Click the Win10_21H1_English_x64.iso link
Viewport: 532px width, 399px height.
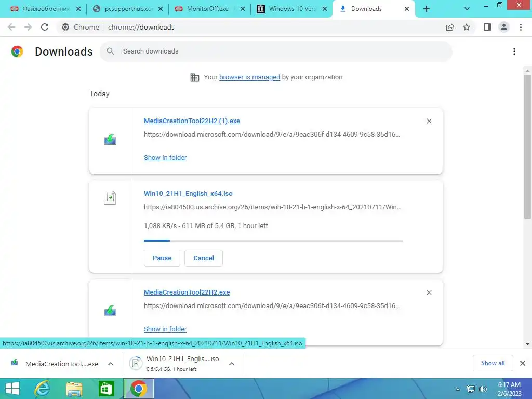pos(188,194)
